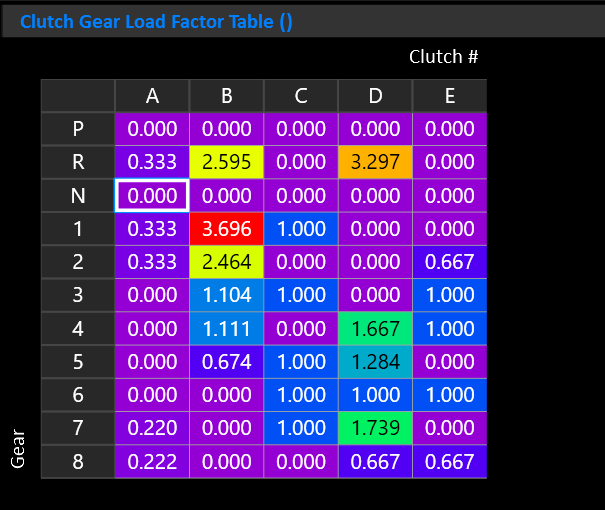Click the red cell 3.696

(x=226, y=229)
